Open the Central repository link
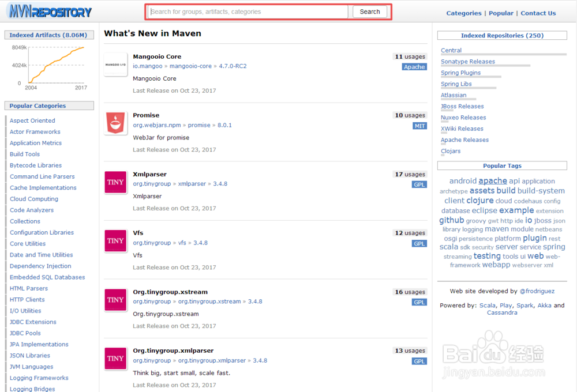 (451, 50)
